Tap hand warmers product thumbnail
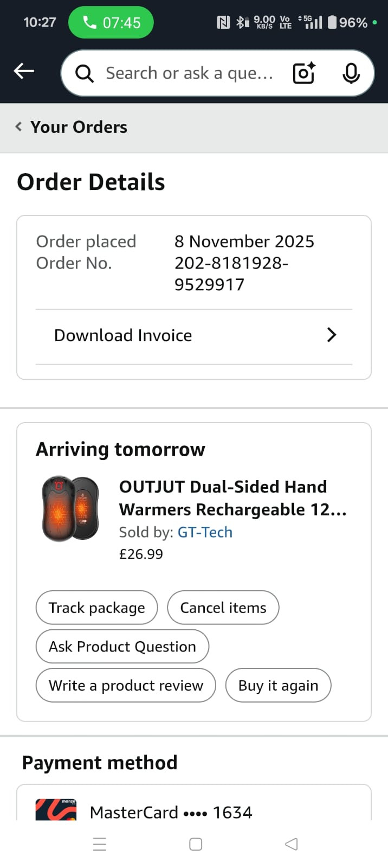Screen dimensions: 388x868 70,509
